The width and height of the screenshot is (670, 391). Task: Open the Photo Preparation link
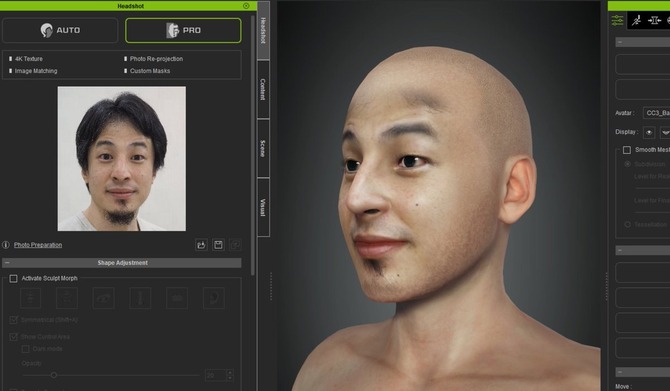point(38,245)
